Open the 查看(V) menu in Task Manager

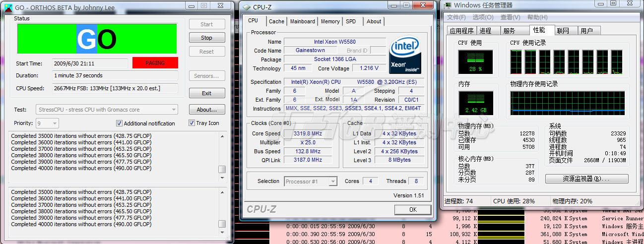[510, 17]
